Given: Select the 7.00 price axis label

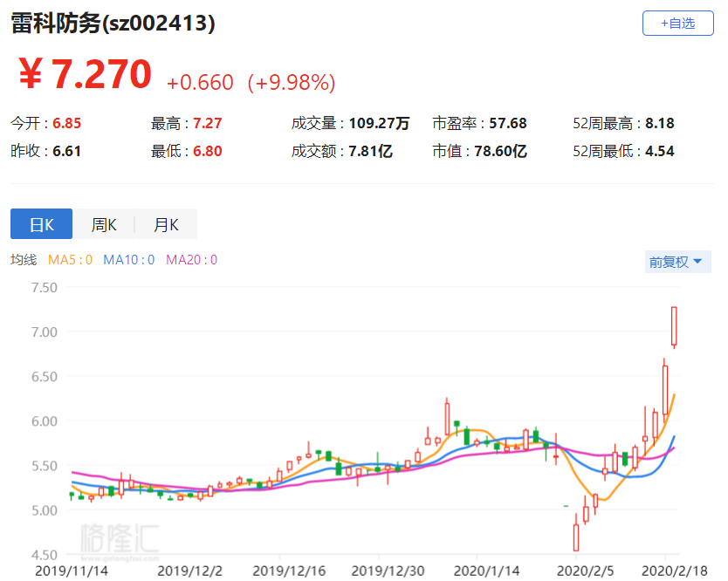Looking at the screenshot, I should click(x=45, y=332).
